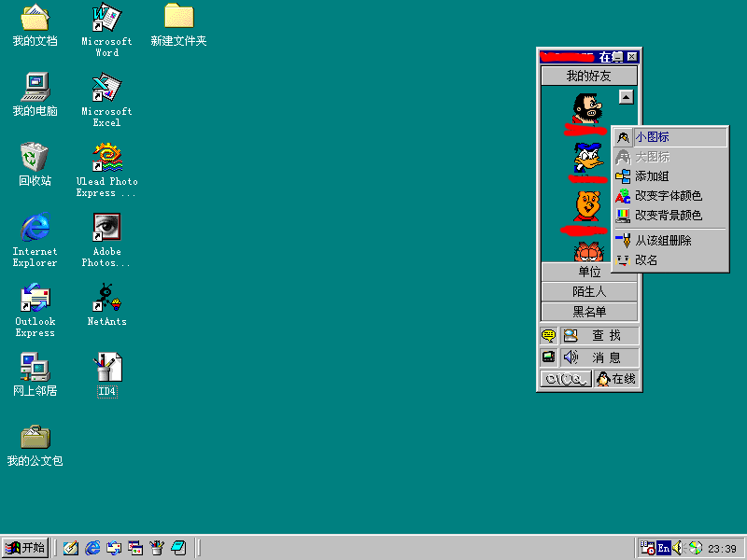Click the bearded man buddy avatar
This screenshot has width=747, height=560.
[587, 108]
